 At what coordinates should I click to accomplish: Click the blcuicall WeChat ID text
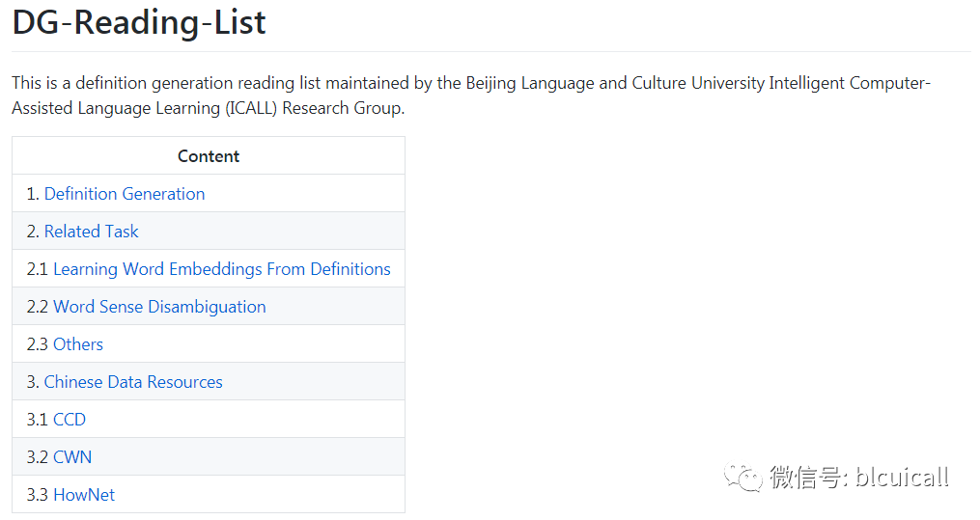tap(902, 477)
